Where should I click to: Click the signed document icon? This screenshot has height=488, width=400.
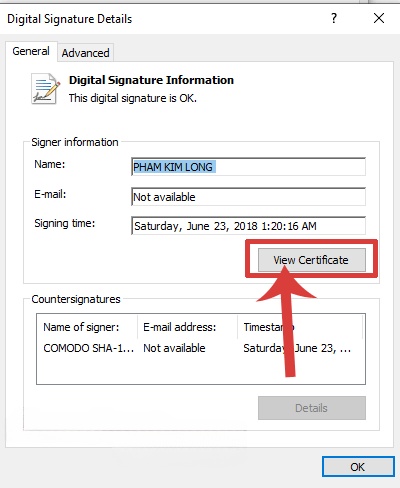46,89
